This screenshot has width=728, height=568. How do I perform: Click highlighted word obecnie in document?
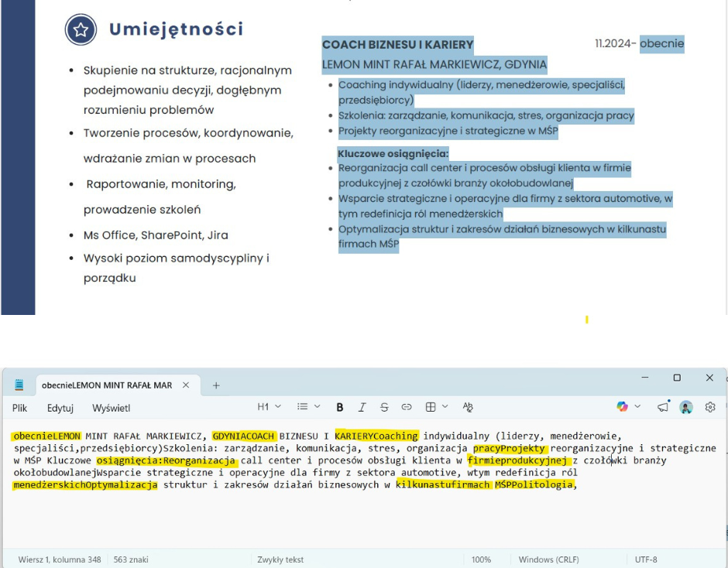click(661, 43)
